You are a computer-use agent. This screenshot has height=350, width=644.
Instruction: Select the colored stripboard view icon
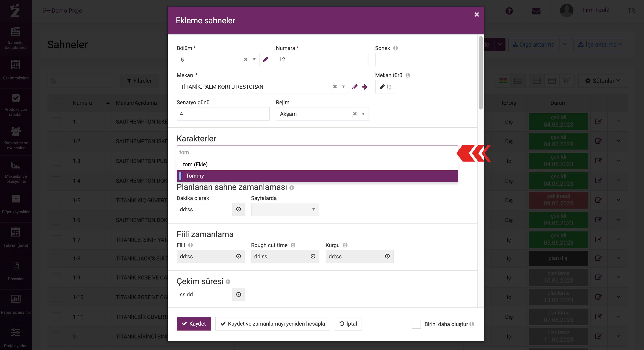pyautogui.click(x=503, y=81)
